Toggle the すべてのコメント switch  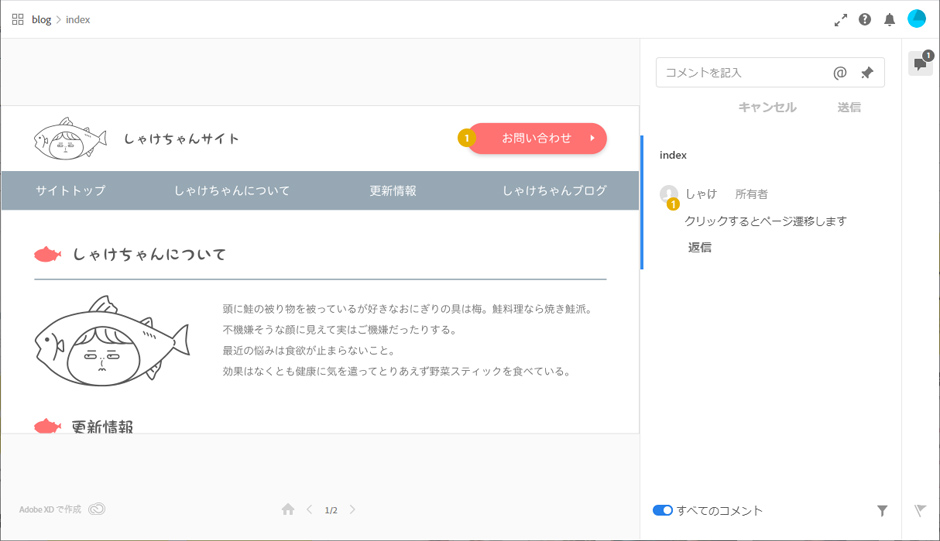coord(662,511)
